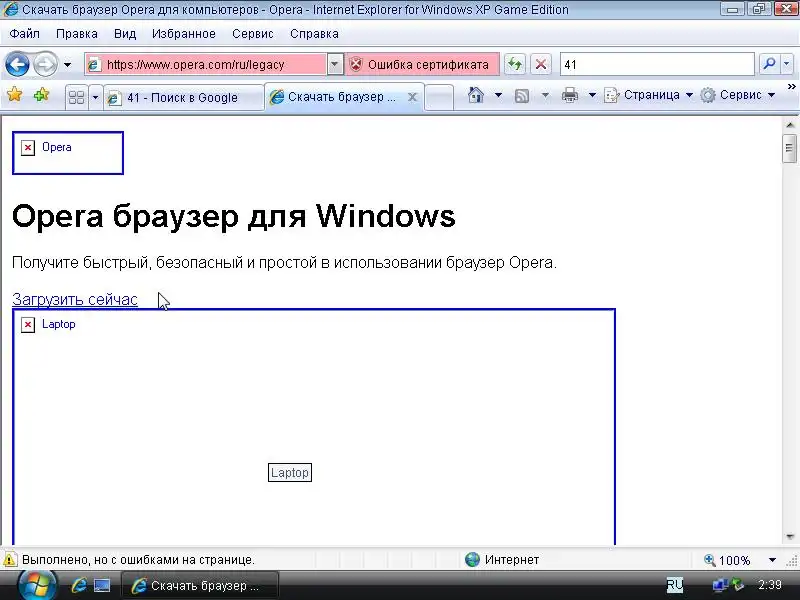Viewport: 800px width, 600px height.
Task: Refresh the page with green arrows icon
Action: click(x=515, y=65)
